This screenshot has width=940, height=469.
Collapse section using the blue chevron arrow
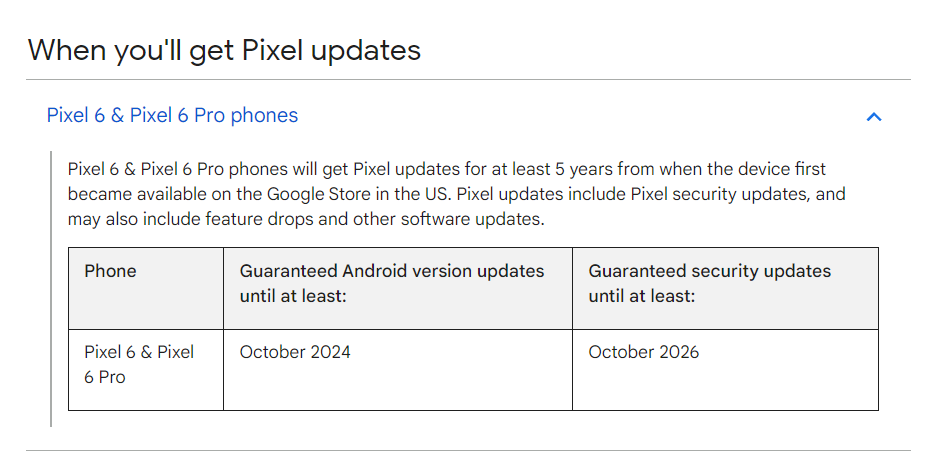[x=874, y=117]
